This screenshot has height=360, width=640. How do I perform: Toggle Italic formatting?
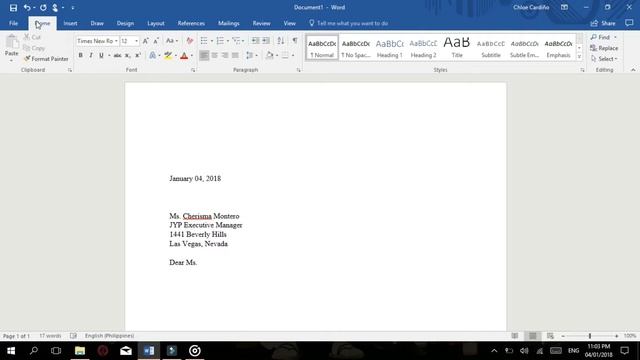(x=91, y=56)
